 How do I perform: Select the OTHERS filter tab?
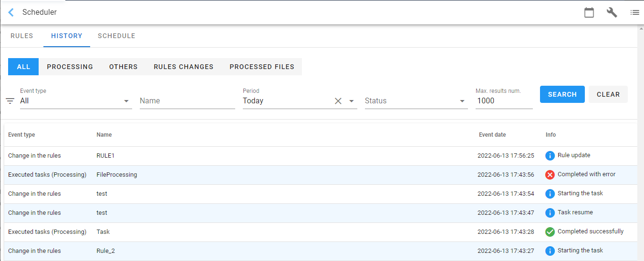[123, 67]
